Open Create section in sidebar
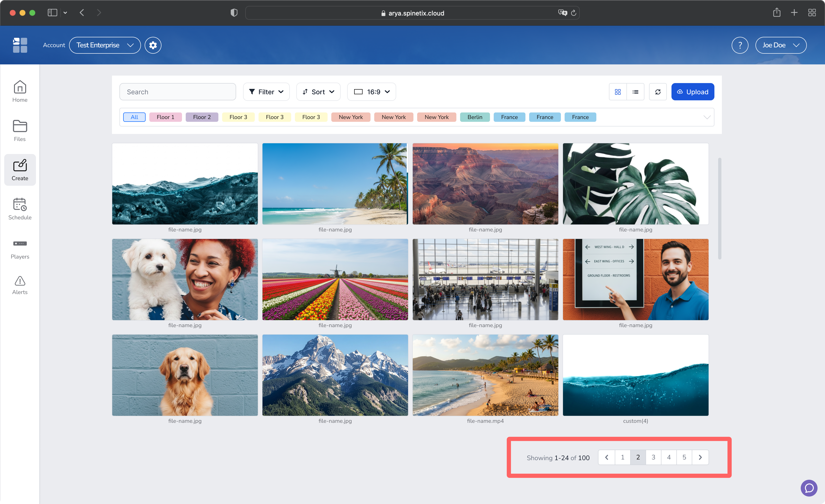 tap(20, 170)
